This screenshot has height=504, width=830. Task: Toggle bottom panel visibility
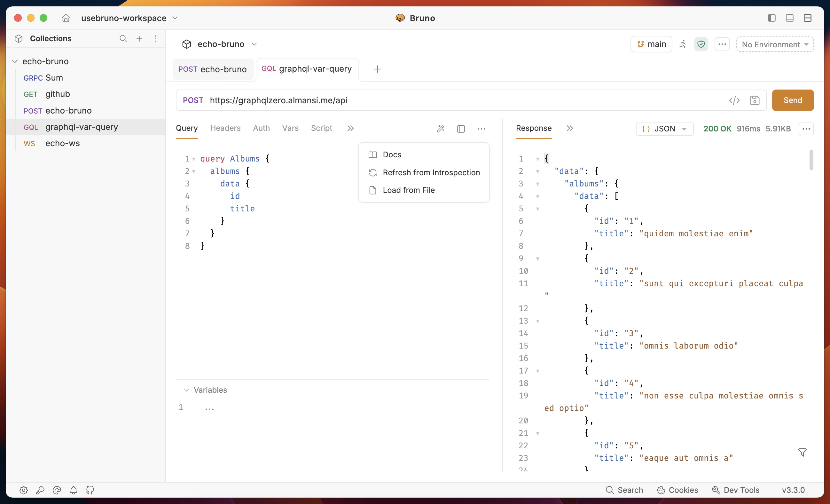790,18
